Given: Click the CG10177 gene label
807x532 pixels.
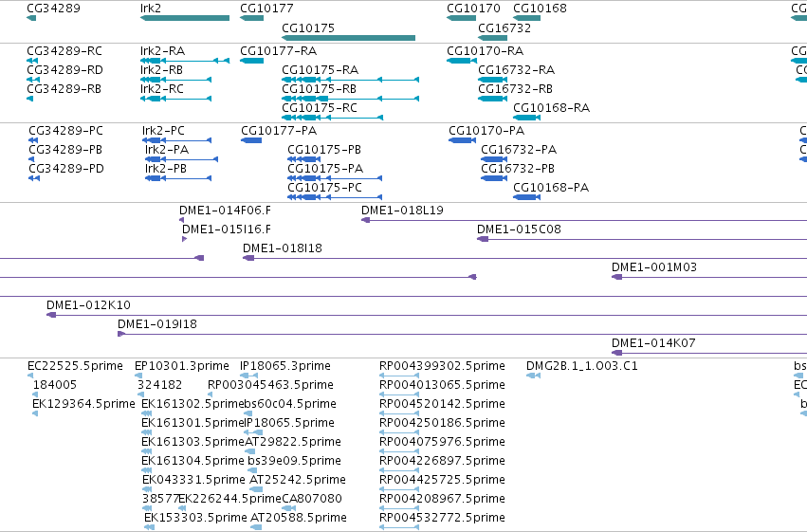Looking at the screenshot, I should coord(266,9).
